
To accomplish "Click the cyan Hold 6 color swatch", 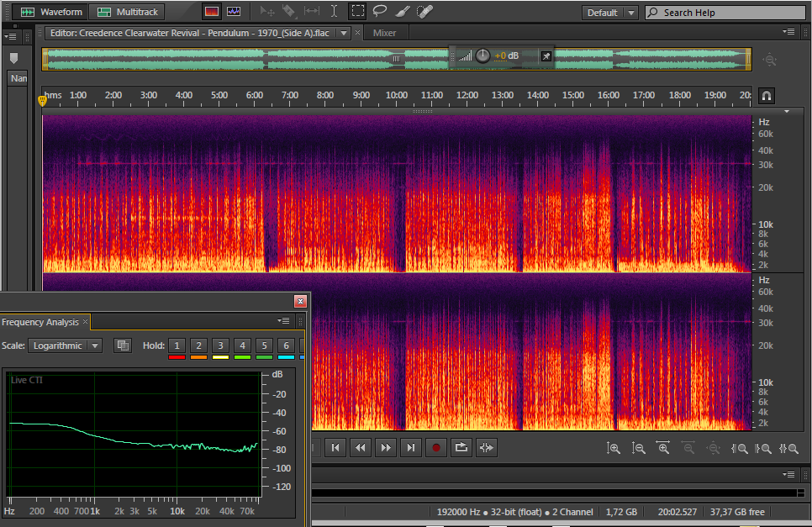I will coord(286,357).
